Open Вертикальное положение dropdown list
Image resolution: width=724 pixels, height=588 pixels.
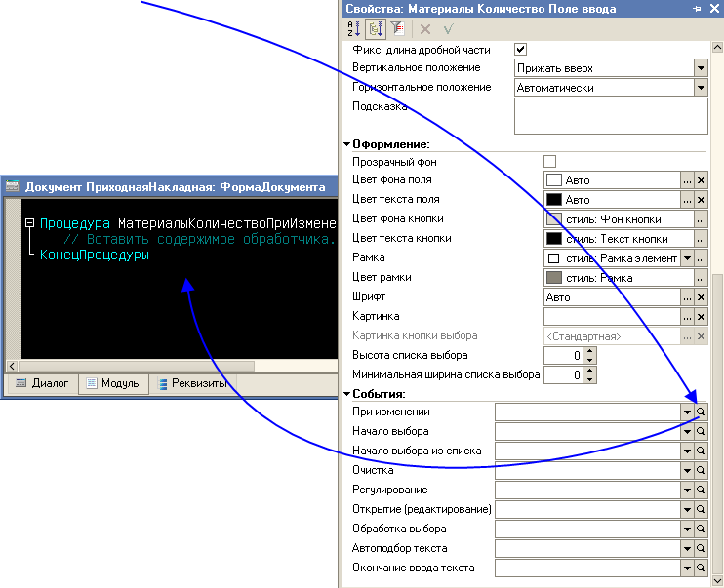pos(701,68)
